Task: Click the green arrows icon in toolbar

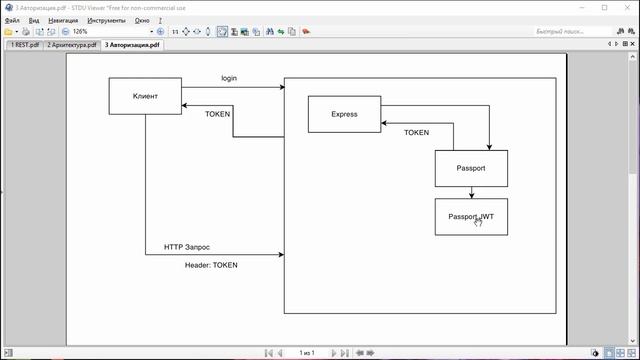Action: point(281,31)
